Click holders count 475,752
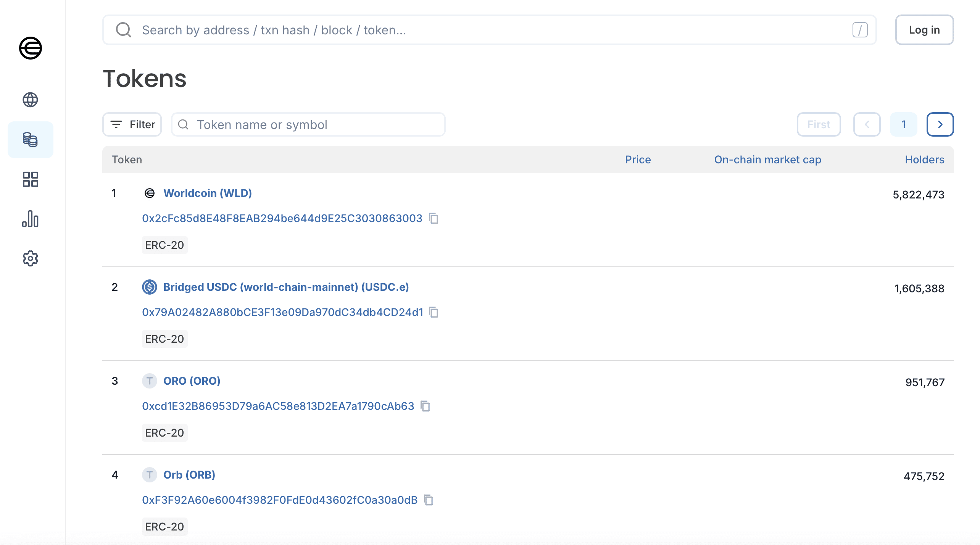980x545 pixels. 924,476
